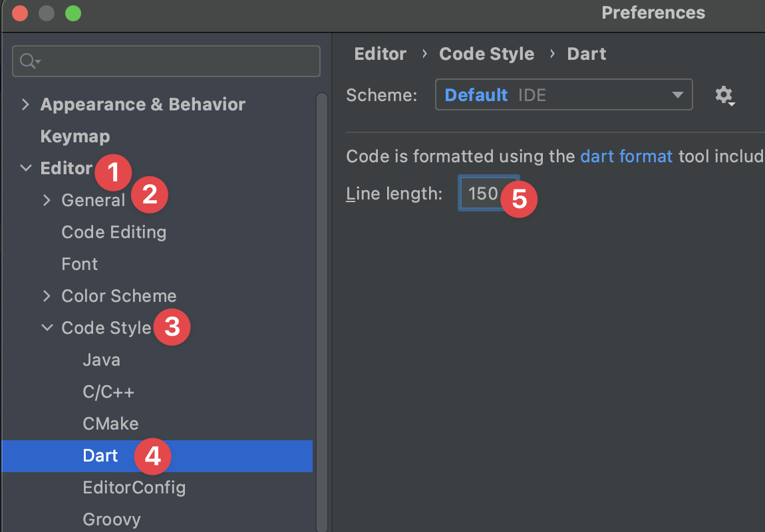The width and height of the screenshot is (765, 532).
Task: Collapse the Code Style node
Action: [x=46, y=327]
